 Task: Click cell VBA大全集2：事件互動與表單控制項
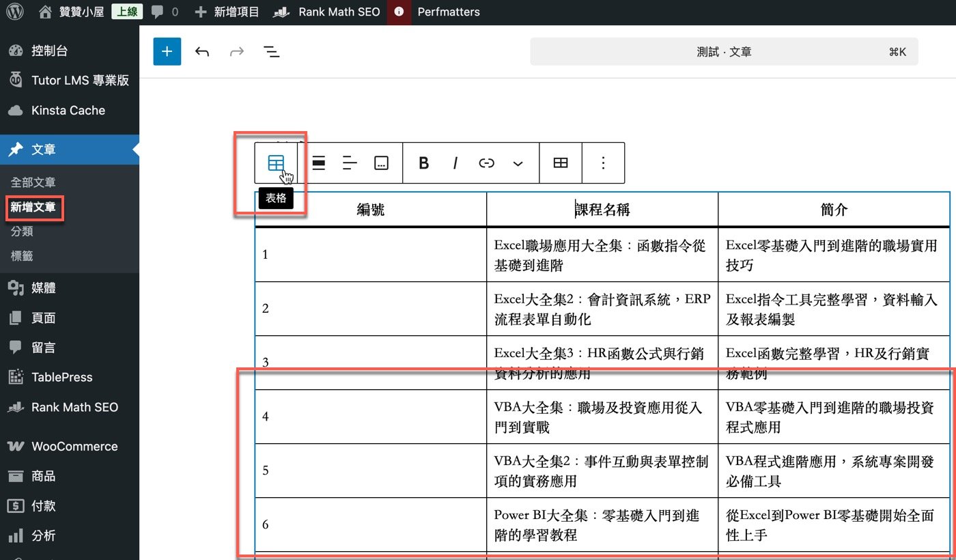click(x=602, y=471)
